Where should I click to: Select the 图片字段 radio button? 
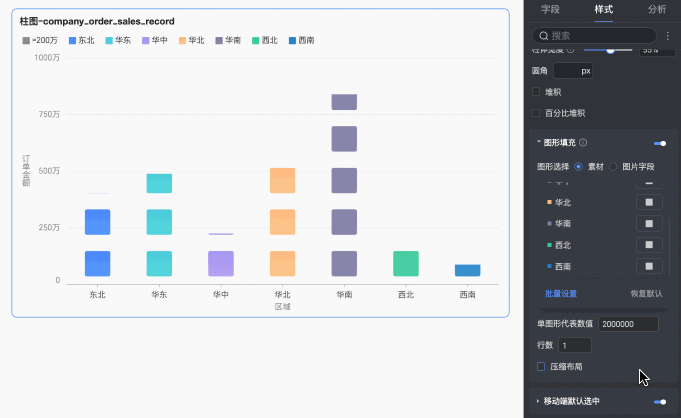tap(613, 166)
